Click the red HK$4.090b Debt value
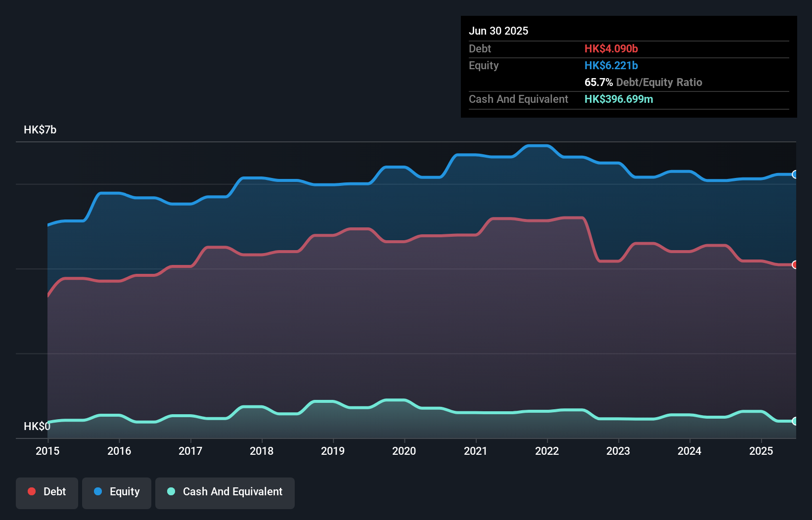 click(612, 49)
